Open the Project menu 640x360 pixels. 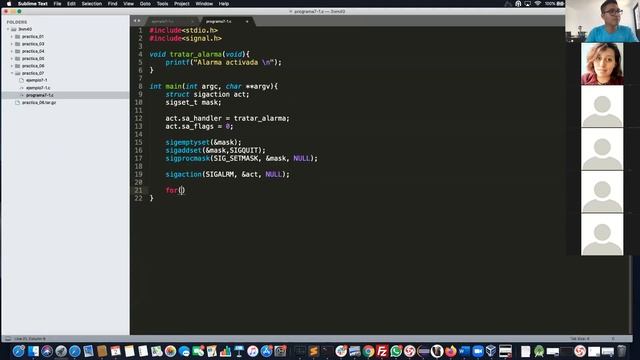tap(182, 4)
